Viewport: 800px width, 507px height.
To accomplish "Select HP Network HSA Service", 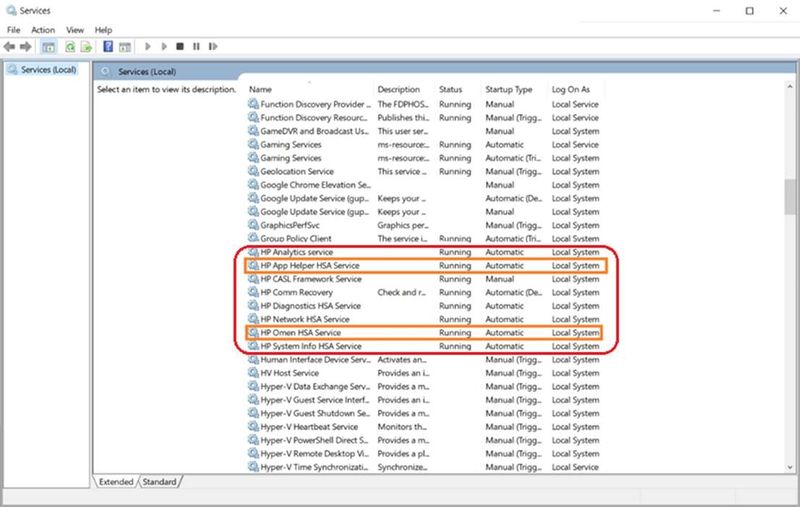I will pos(425,319).
